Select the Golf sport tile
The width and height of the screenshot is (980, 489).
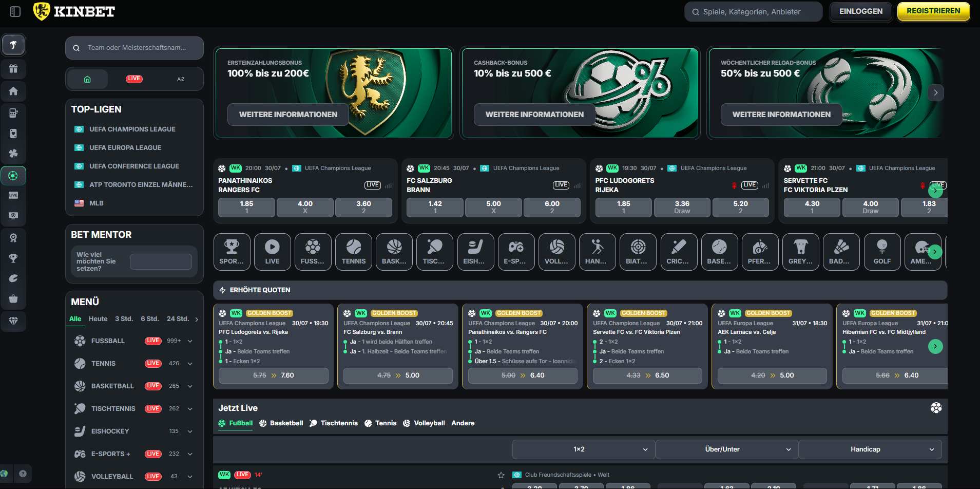pos(882,252)
